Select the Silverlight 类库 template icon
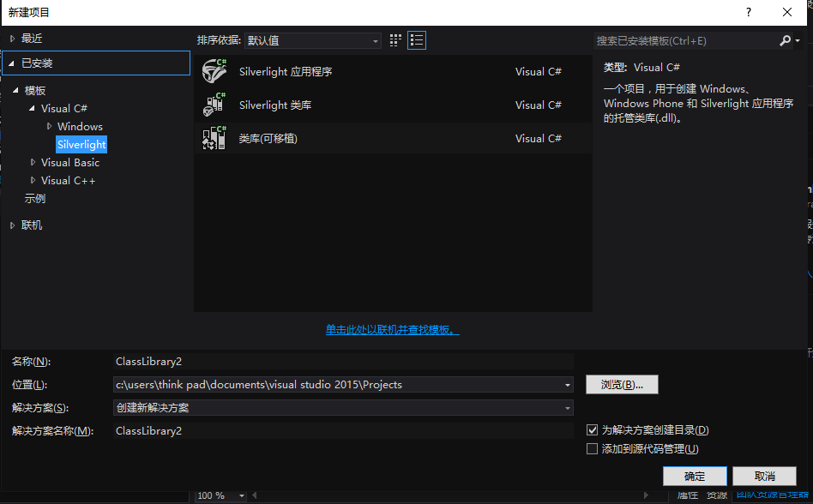Viewport: 813px width, 504px height. coord(214,105)
